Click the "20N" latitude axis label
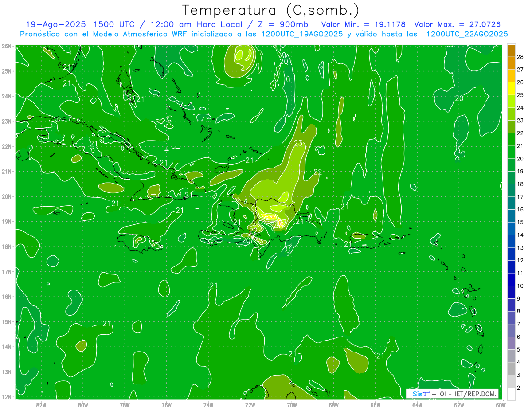This screenshot has height=411, width=532. pyautogui.click(x=7, y=196)
